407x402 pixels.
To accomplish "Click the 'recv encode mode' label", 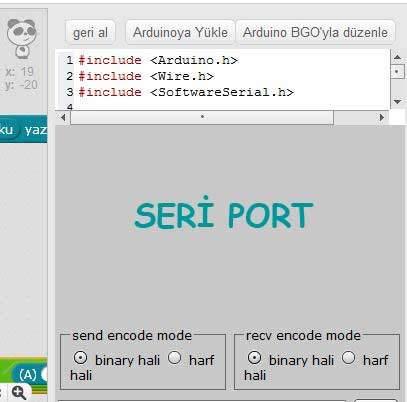I will click(x=303, y=335).
